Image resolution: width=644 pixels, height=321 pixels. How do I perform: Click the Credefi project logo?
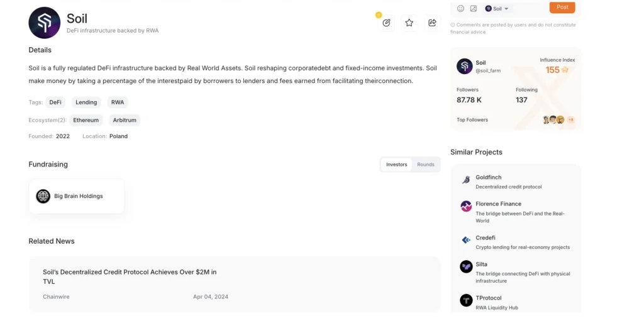click(x=466, y=240)
